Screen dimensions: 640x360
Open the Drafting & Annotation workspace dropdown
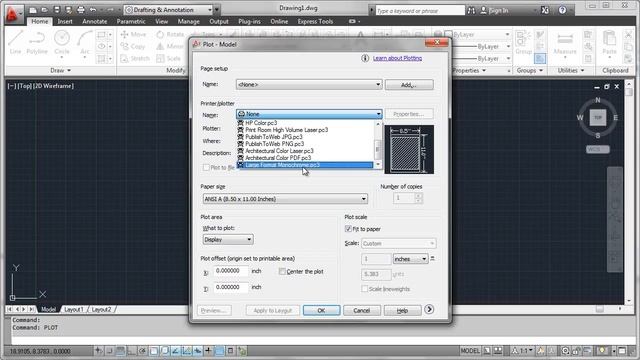pos(169,9)
